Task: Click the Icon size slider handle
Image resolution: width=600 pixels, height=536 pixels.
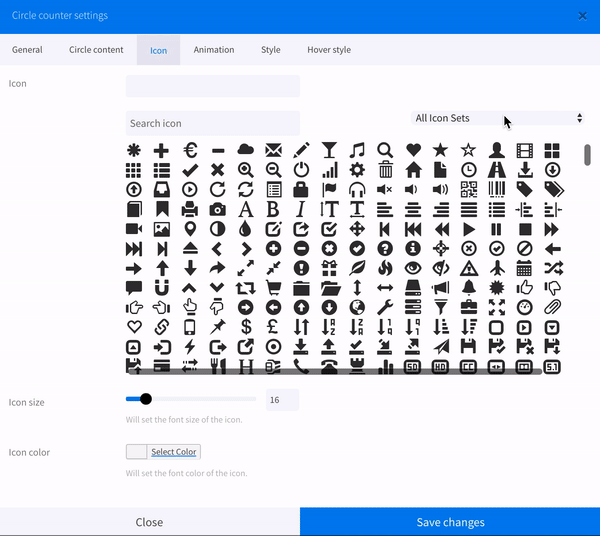Action: pyautogui.click(x=146, y=399)
